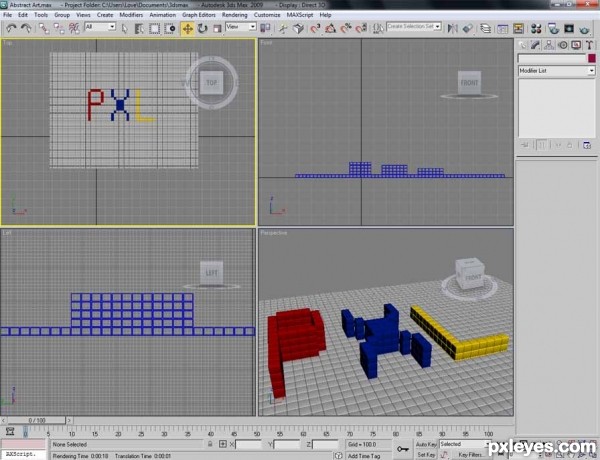Screen dimensions: 600x460
Task: Select the Select Object arrow tool
Action: coord(124,28)
